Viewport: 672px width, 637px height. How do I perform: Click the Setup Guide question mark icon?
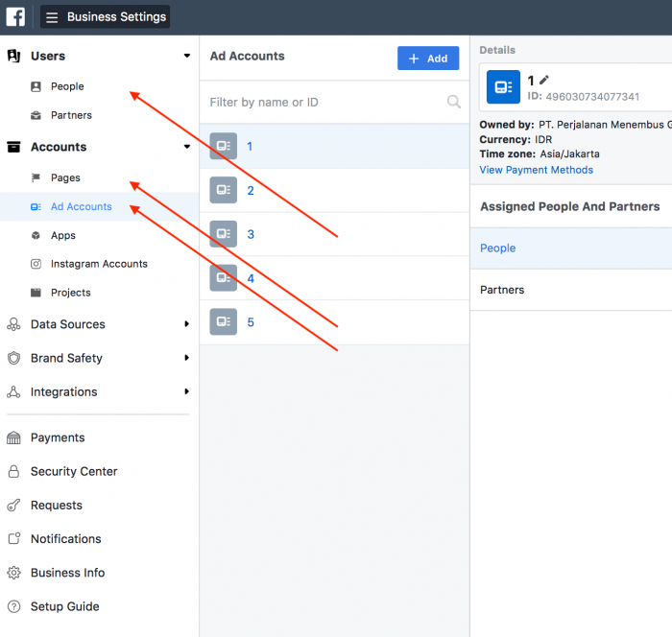[13, 606]
